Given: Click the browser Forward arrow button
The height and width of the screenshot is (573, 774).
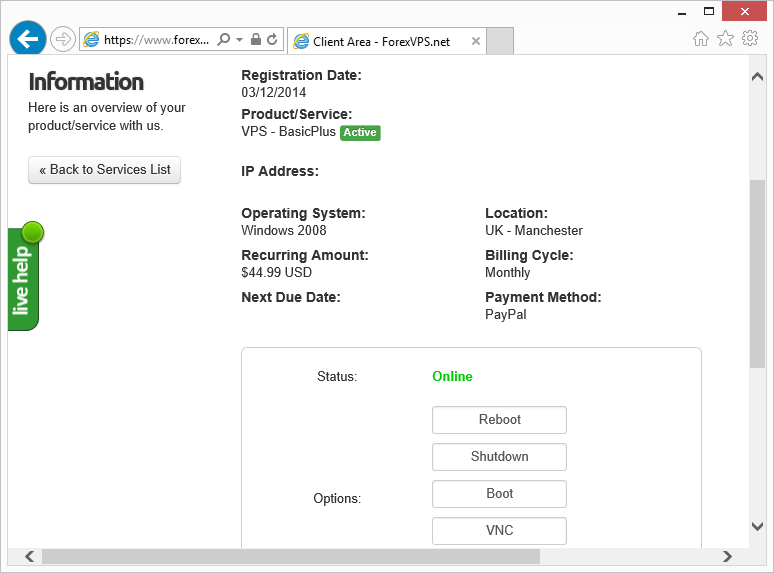Looking at the screenshot, I should (x=62, y=39).
